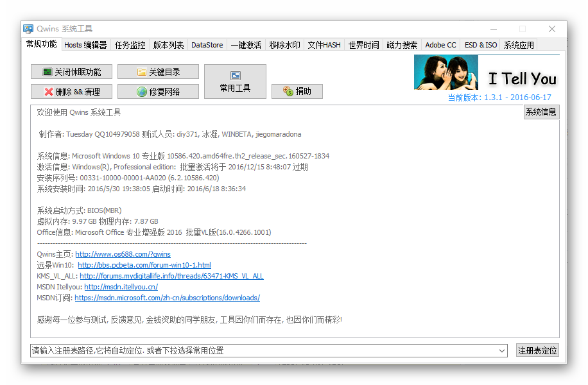Viewport: 588px width, 385px height.
Task: Open the DataStore tab
Action: tap(207, 45)
